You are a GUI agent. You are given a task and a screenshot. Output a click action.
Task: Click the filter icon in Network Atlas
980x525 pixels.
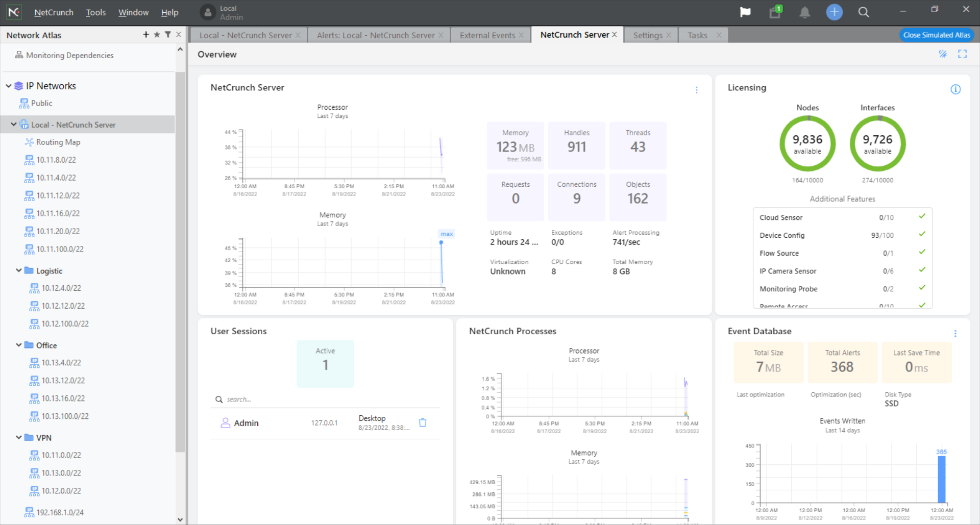coord(167,35)
